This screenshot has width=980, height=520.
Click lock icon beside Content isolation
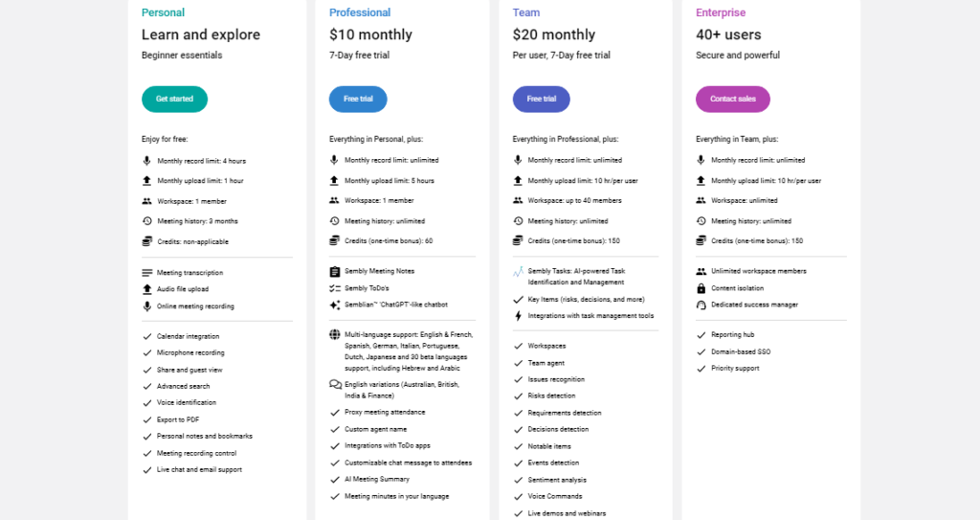[702, 288]
